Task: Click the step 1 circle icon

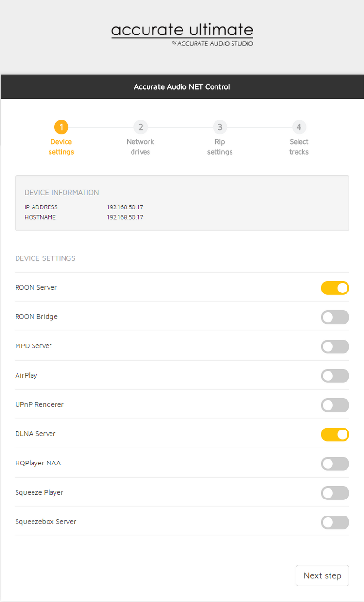Action: click(61, 127)
